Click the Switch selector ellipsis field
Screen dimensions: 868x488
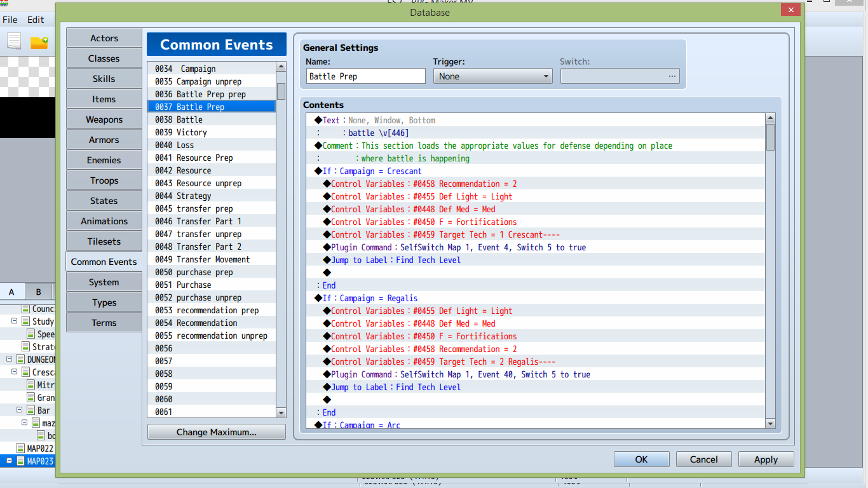coord(620,76)
